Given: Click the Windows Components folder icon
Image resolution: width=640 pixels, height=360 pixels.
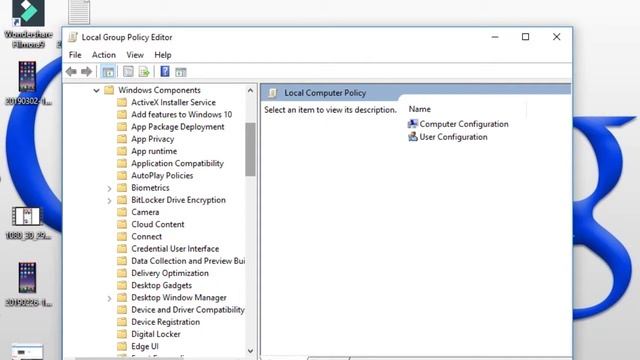Looking at the screenshot, I should [109, 90].
